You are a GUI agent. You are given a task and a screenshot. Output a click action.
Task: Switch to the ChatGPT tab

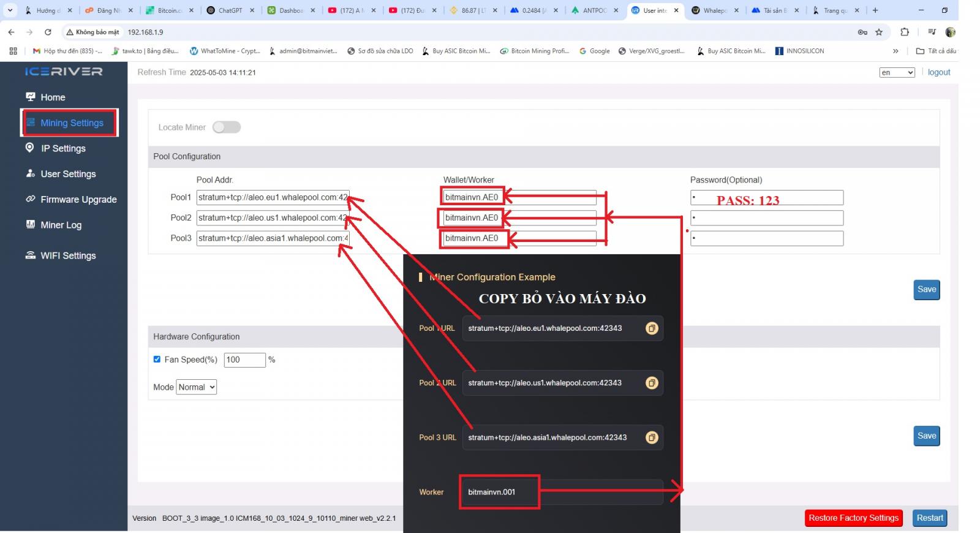coord(230,10)
